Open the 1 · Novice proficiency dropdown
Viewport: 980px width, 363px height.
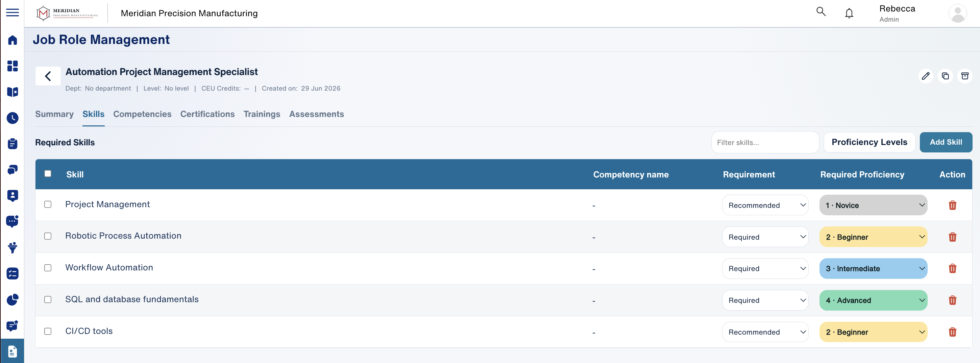873,205
